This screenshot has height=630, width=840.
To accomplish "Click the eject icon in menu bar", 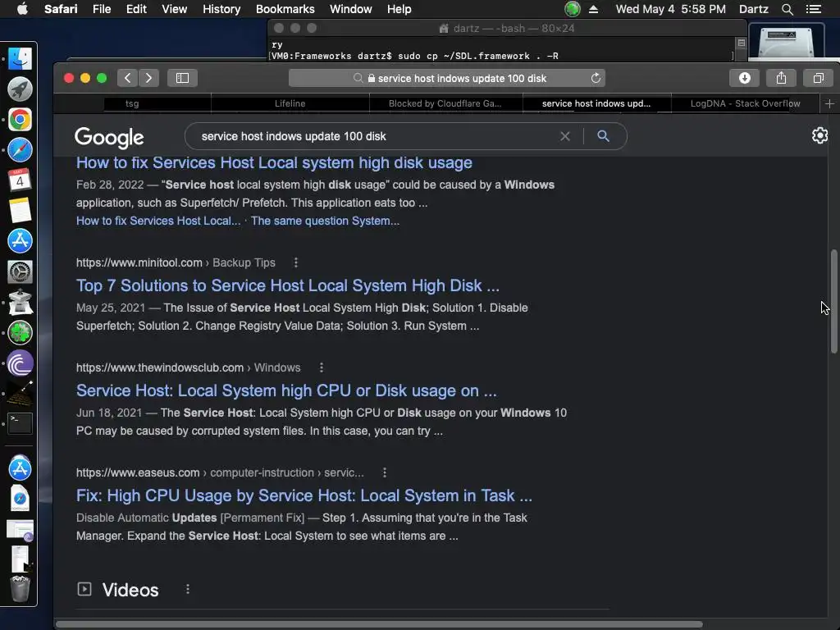I will click(x=593, y=9).
